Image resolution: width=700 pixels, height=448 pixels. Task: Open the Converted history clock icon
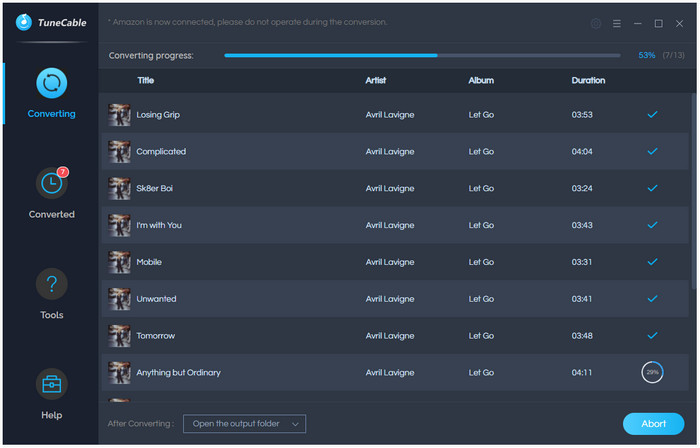tap(51, 183)
